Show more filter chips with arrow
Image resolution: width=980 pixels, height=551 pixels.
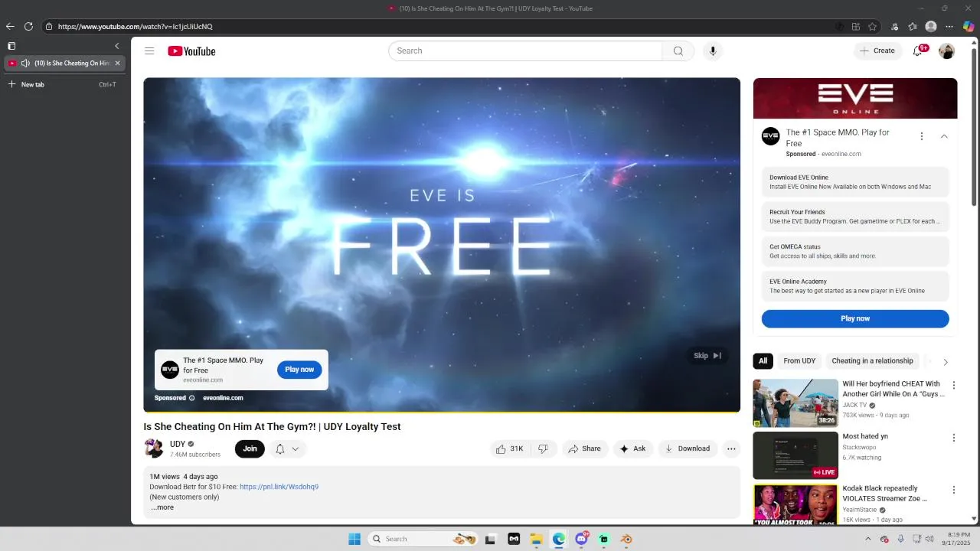[x=946, y=362]
